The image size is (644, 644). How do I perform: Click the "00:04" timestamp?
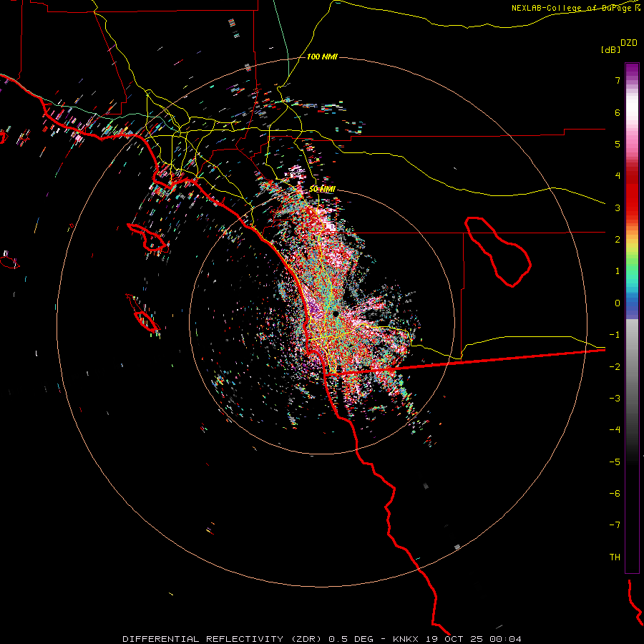507,639
